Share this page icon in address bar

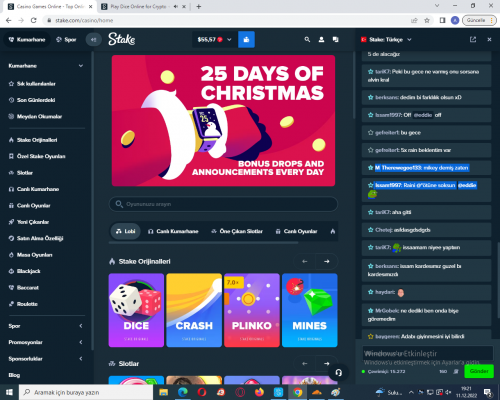click(414, 20)
